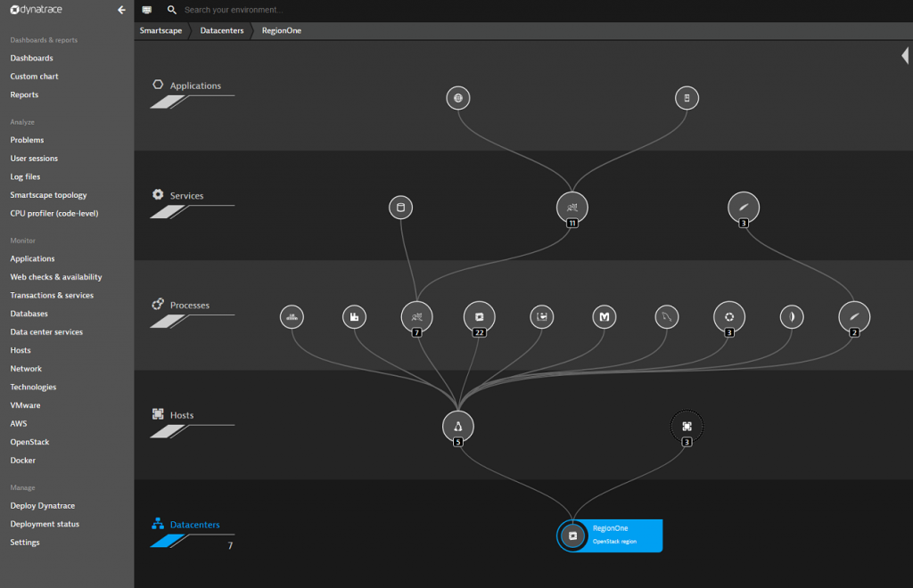Go to Datacenters breadcrumb
Screen dimensions: 913x588
pyautogui.click(x=222, y=31)
